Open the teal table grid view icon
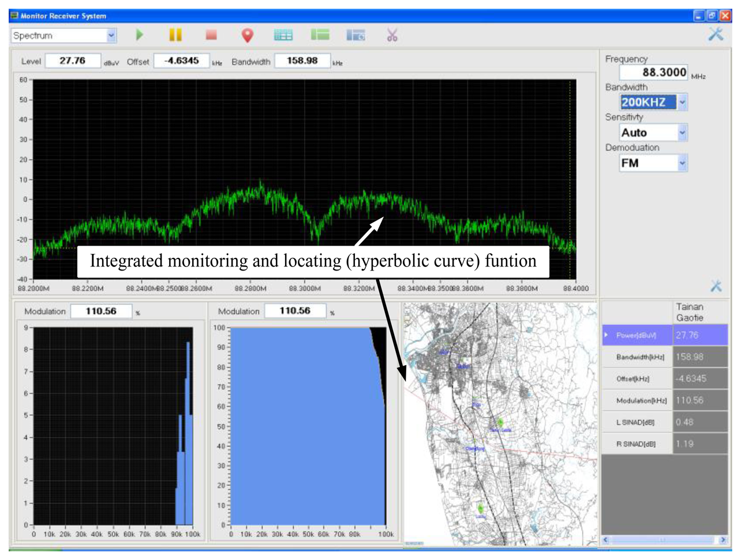Image resolution: width=741 pixels, height=560 pixels. point(283,35)
